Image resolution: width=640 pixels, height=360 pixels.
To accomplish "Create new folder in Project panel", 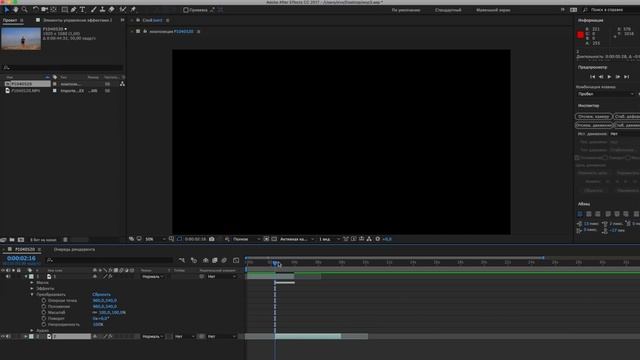I will [x=12, y=240].
